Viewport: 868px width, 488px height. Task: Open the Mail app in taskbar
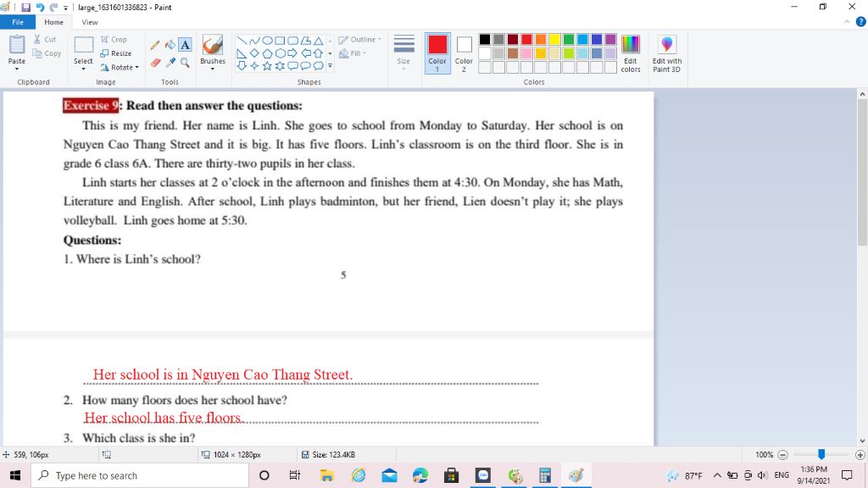[x=389, y=475]
